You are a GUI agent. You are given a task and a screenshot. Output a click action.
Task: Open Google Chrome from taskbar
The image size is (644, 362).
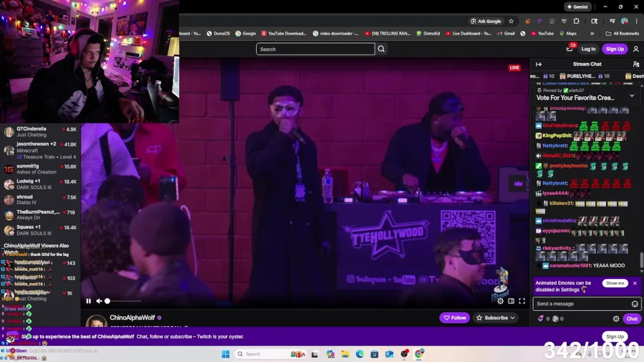click(419, 354)
